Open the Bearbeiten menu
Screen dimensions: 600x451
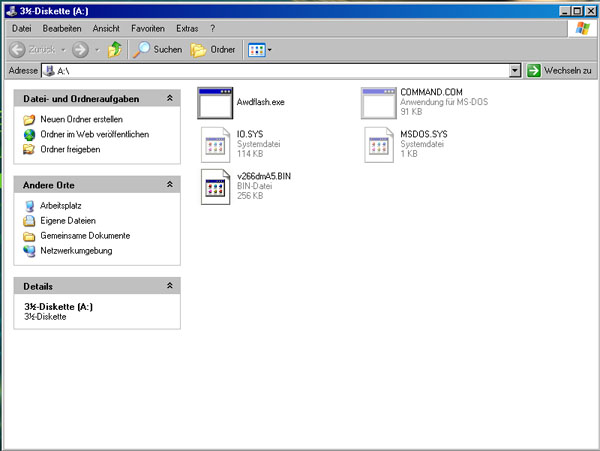tap(62, 29)
